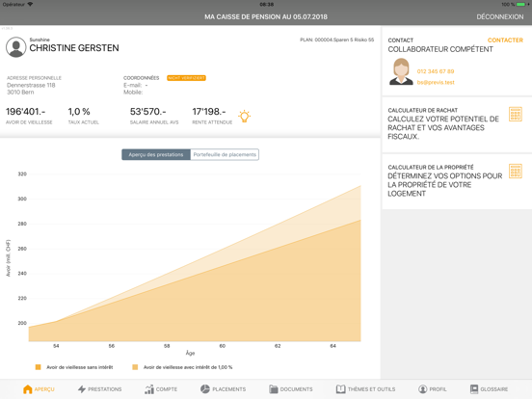Screen dimensions: 532x399
Task: Click the 17'198.- rente attendue value
Action: [209, 112]
